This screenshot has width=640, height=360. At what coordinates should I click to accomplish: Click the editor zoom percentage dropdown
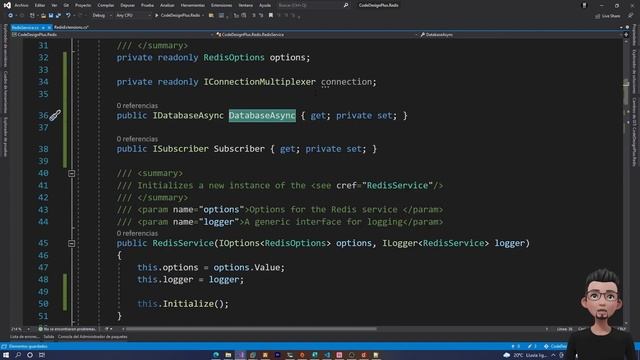click(x=20, y=329)
